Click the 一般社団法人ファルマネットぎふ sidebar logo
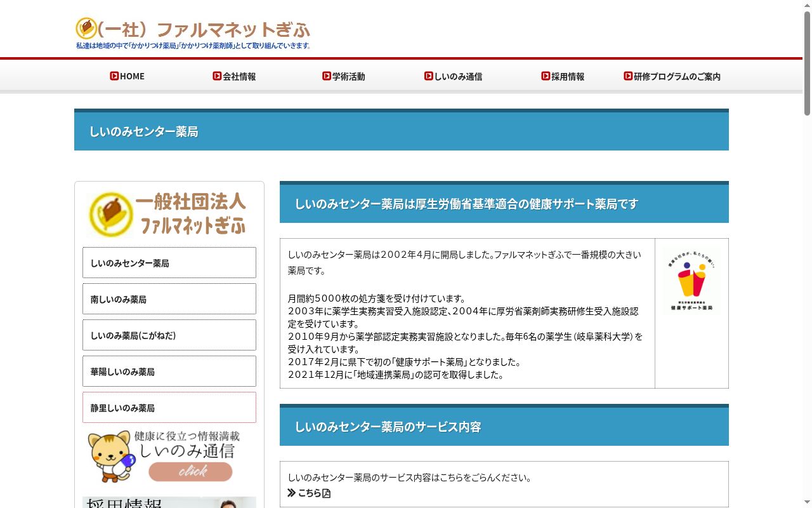The height and width of the screenshot is (508, 812). pos(169,214)
